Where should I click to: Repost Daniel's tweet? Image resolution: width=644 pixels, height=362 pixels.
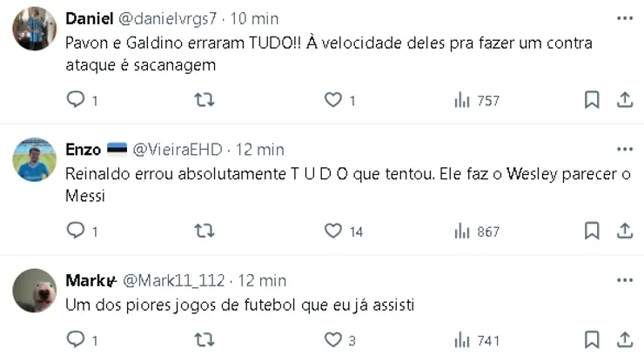pos(204,100)
